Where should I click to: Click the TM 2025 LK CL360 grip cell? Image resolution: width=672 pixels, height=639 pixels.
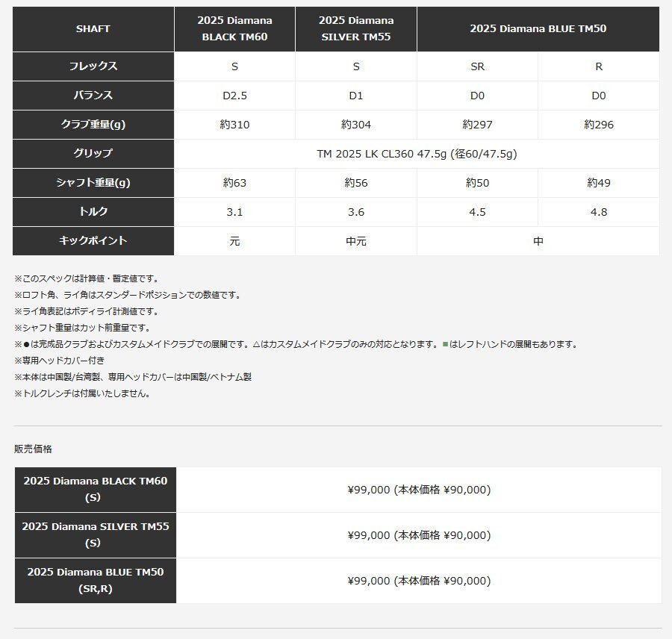(x=416, y=154)
